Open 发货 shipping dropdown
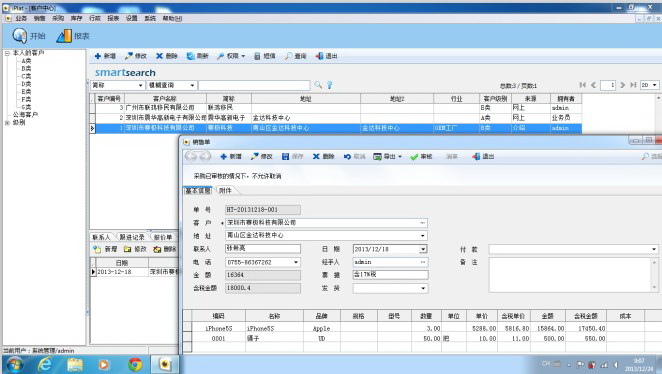The image size is (662, 374). point(423,288)
